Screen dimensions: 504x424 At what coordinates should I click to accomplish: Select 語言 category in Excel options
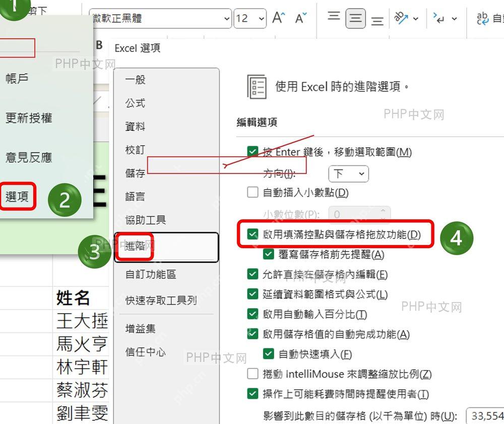click(x=135, y=197)
